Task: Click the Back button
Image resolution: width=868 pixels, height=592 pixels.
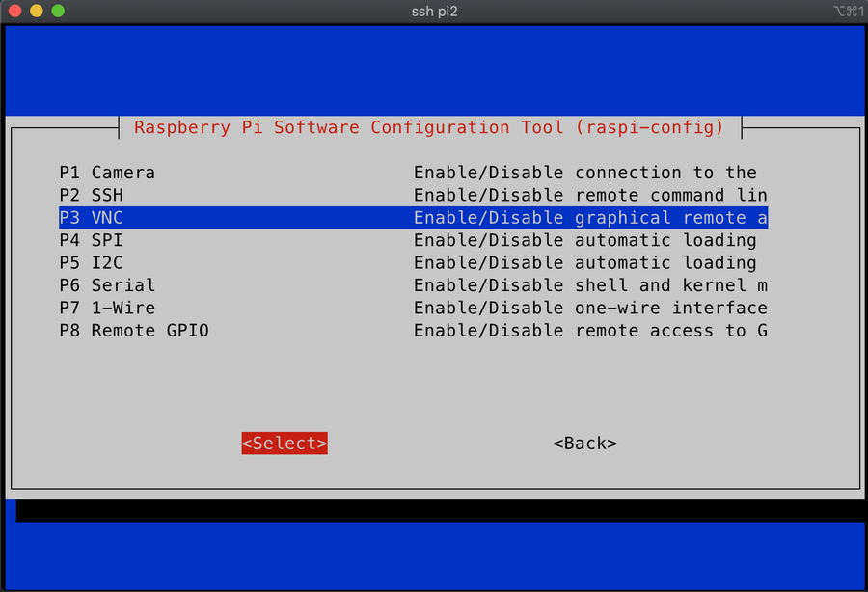Action: (x=585, y=444)
